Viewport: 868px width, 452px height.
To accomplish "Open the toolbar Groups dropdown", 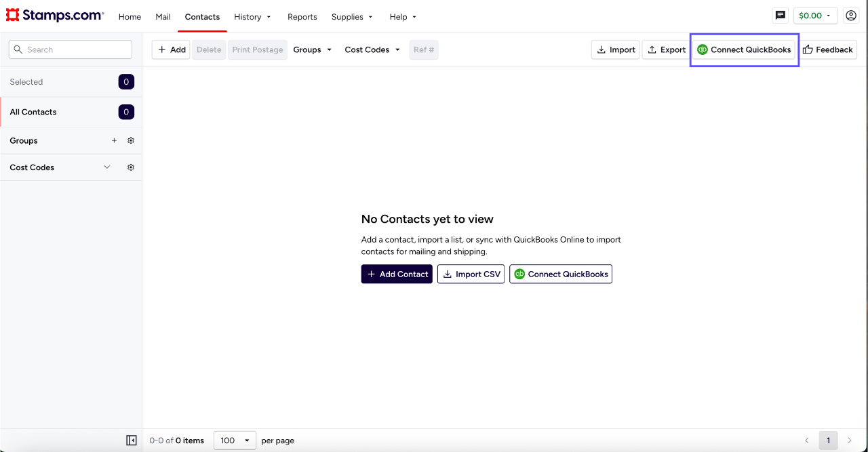I will [x=313, y=49].
